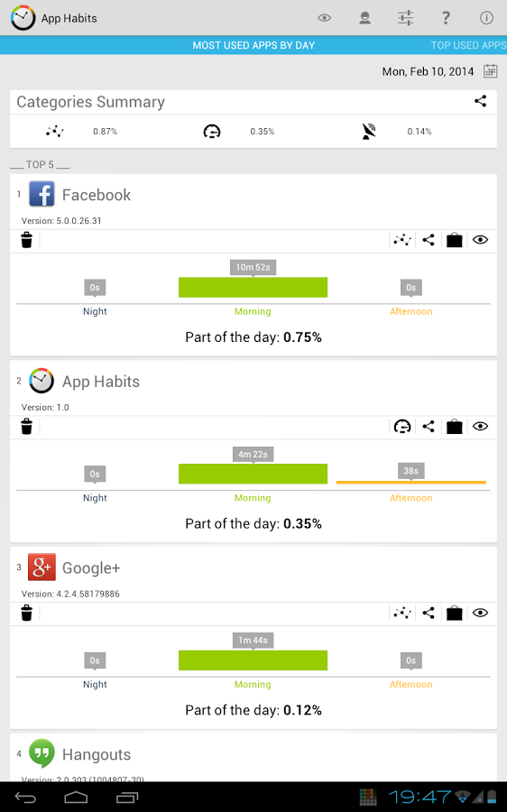507x812 pixels.
Task: Uninstall Facebook using its trash icon
Action: [x=26, y=240]
